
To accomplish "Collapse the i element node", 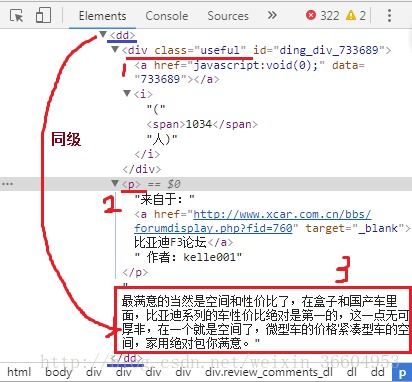I will (127, 93).
